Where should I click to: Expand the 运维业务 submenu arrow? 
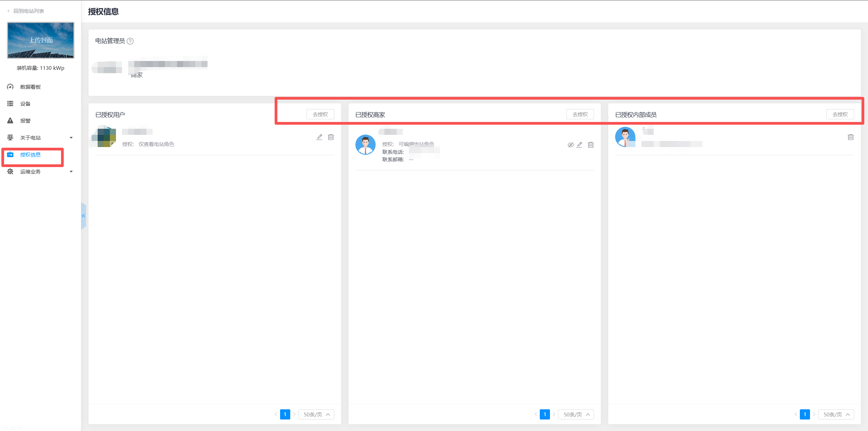71,171
